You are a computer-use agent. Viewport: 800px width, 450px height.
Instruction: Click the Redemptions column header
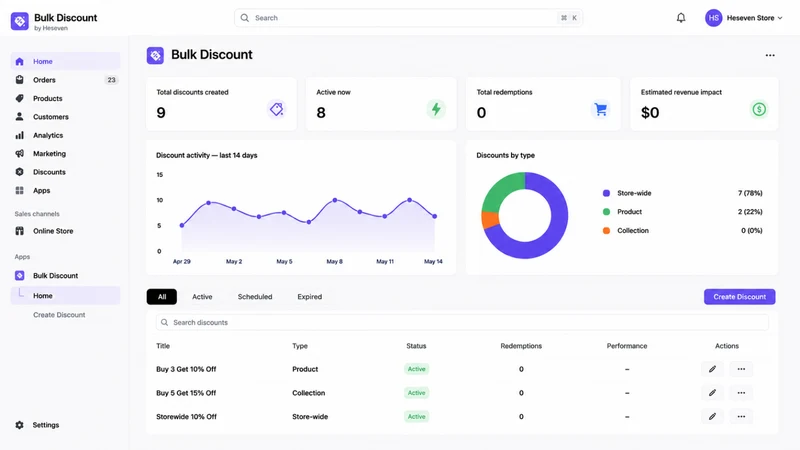click(x=521, y=346)
